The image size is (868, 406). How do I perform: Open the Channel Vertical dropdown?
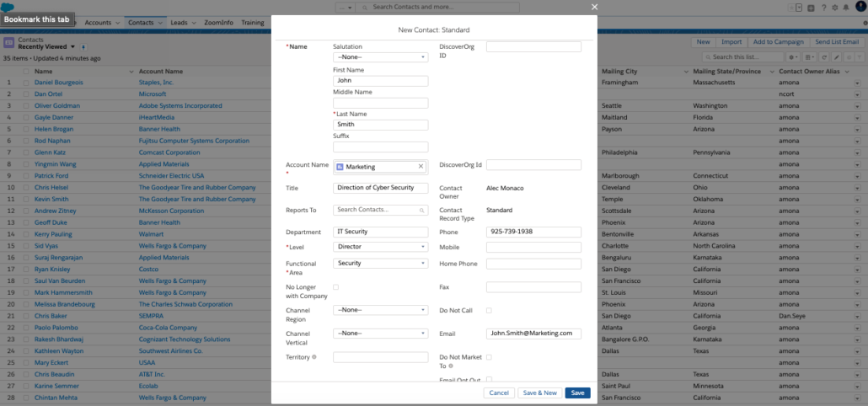pyautogui.click(x=380, y=334)
